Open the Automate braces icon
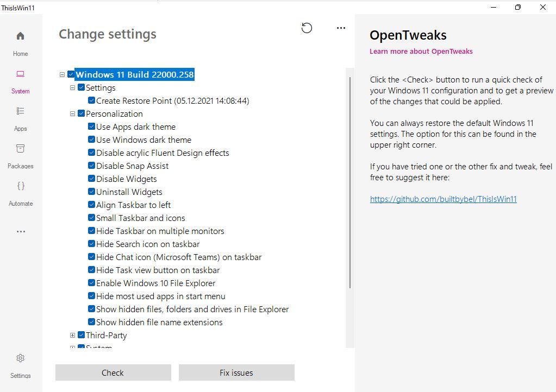Viewport: 556px width, 392px height. tap(20, 186)
